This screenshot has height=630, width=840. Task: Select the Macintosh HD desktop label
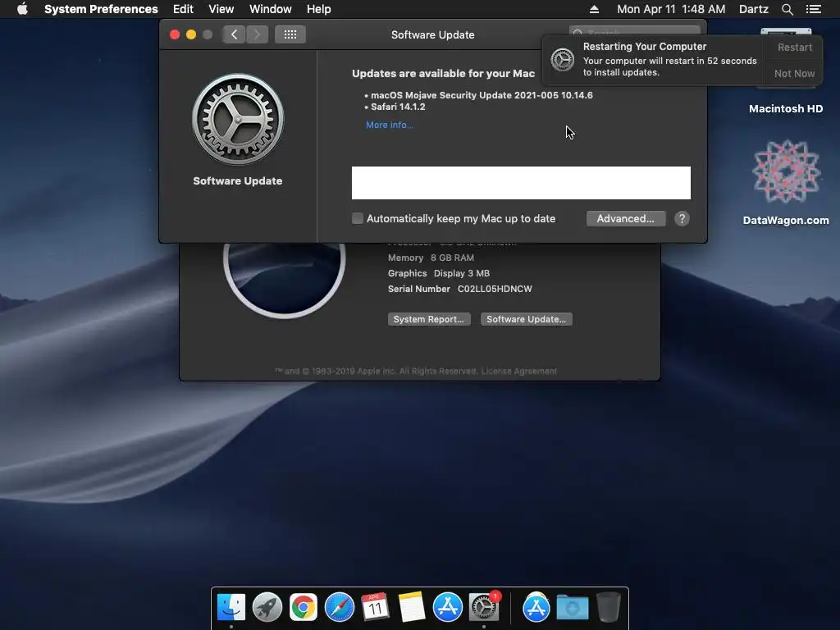[785, 109]
